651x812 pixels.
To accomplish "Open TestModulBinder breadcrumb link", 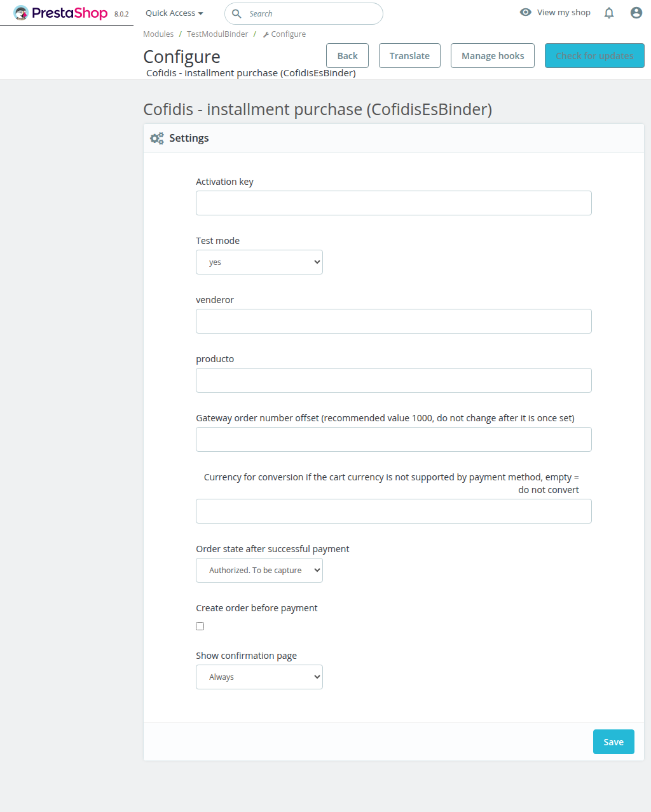I will [x=217, y=34].
